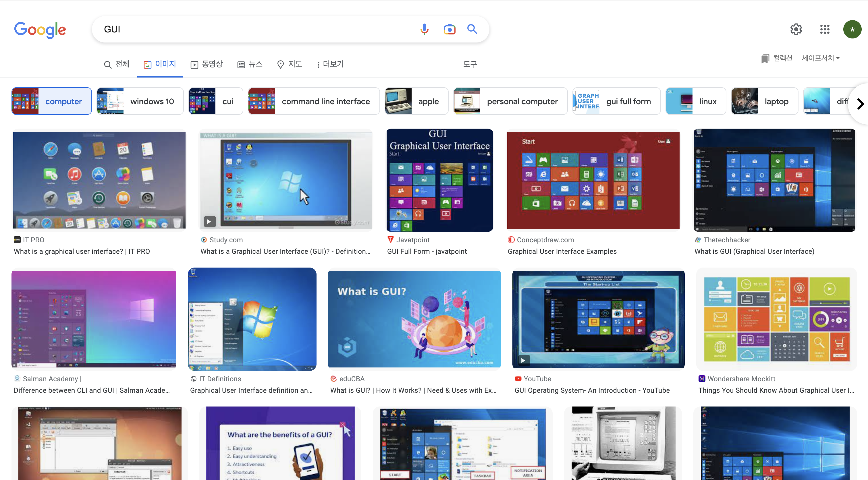Open the orange Ubuntu-style desktop image
868x480 pixels.
pos(100,443)
